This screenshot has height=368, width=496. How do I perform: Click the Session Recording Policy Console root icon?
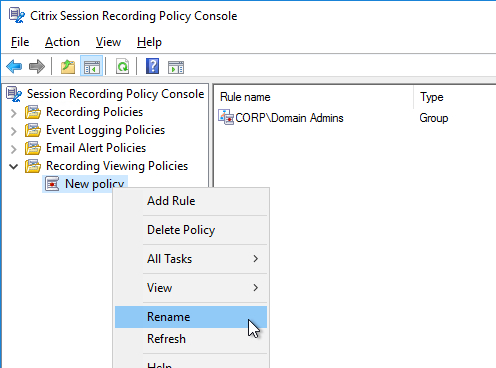coord(14,94)
